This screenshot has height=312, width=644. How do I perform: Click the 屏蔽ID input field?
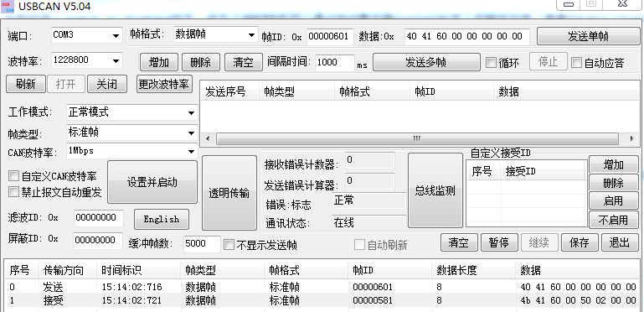click(98, 241)
